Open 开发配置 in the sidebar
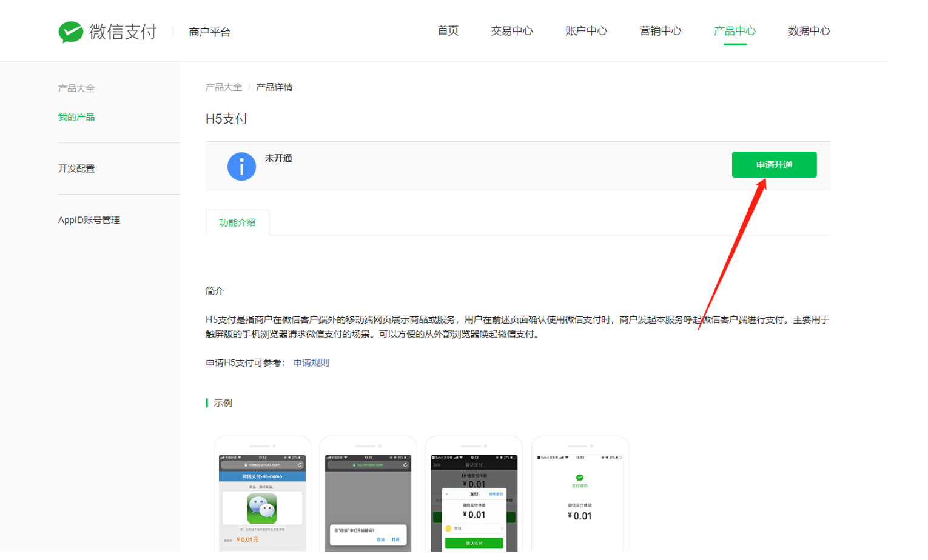Screen dimensions: 928x560 (76, 168)
